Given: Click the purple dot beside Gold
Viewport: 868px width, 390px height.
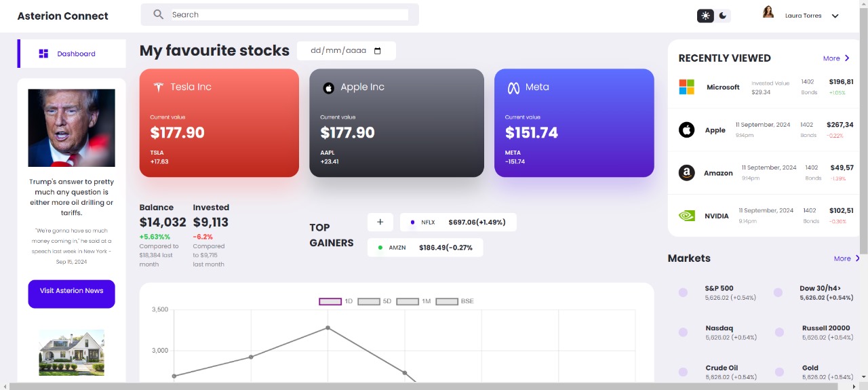Looking at the screenshot, I should (x=779, y=372).
